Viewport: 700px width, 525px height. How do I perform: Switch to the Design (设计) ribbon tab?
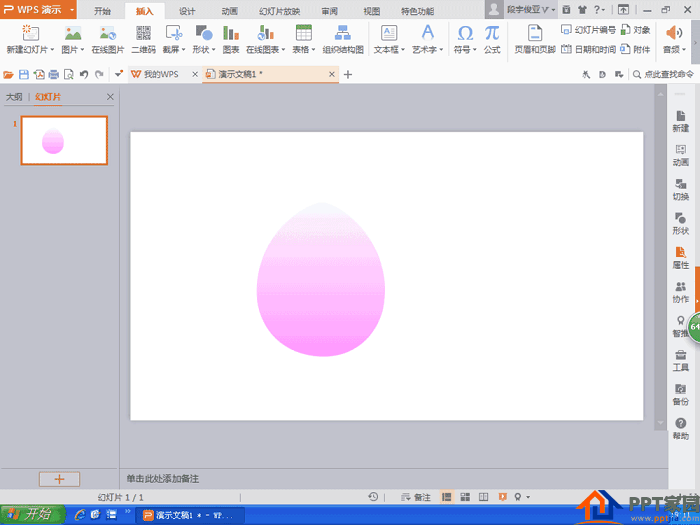point(187,11)
